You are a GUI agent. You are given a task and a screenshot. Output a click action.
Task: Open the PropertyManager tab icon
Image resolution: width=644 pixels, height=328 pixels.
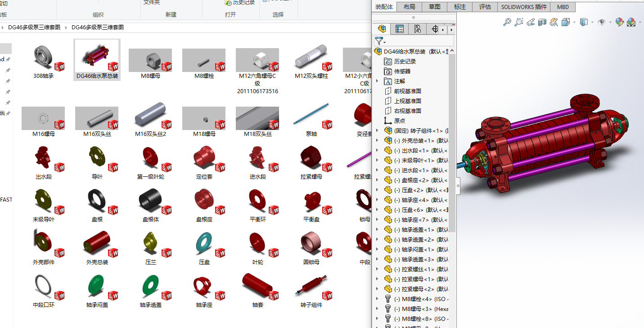[x=400, y=29]
